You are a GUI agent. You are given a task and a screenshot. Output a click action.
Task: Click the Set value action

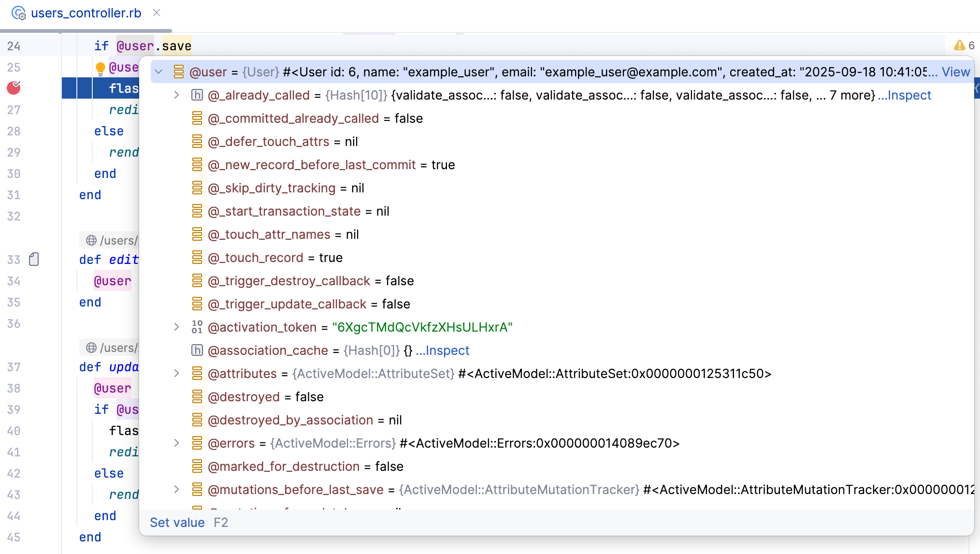pos(177,523)
